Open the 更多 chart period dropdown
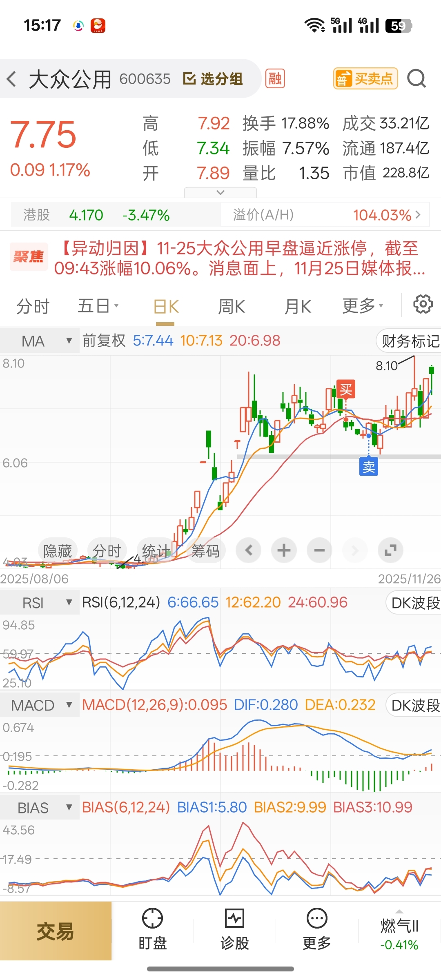 [363, 306]
